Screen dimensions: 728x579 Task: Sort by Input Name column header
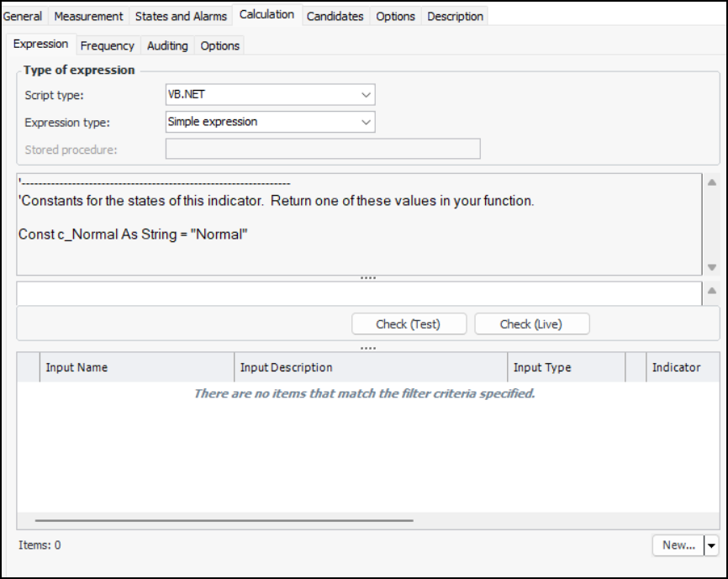135,367
